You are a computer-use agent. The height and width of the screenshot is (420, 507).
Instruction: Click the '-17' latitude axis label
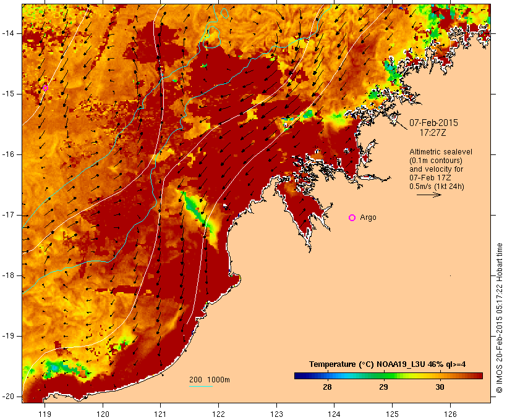coord(7,215)
